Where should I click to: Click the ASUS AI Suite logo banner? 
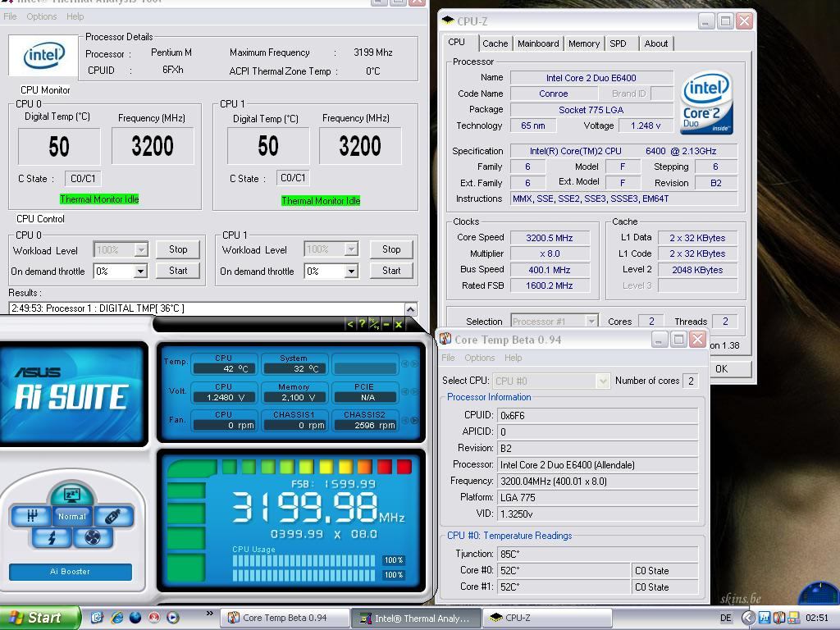click(x=73, y=394)
